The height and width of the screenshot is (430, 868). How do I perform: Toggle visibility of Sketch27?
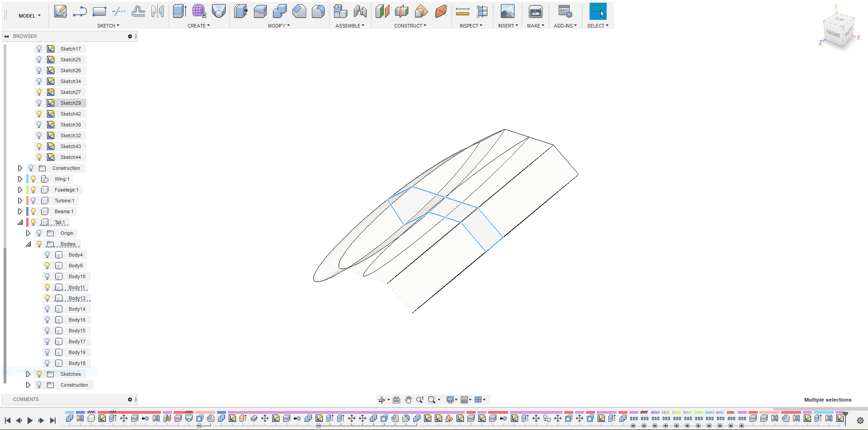(39, 92)
